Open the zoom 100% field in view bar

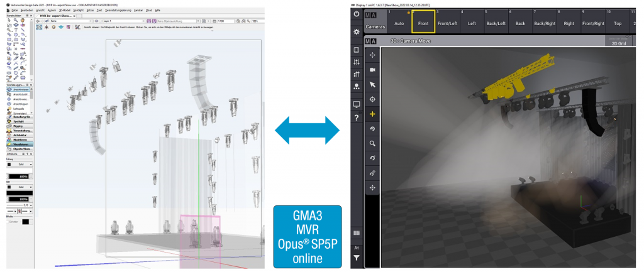point(258,21)
